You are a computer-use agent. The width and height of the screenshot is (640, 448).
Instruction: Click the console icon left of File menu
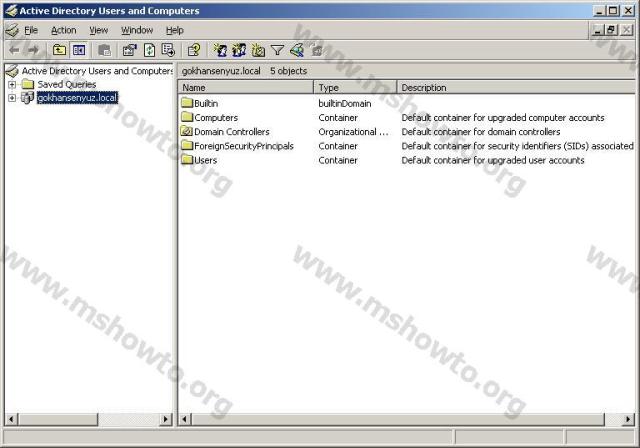pyautogui.click(x=12, y=30)
